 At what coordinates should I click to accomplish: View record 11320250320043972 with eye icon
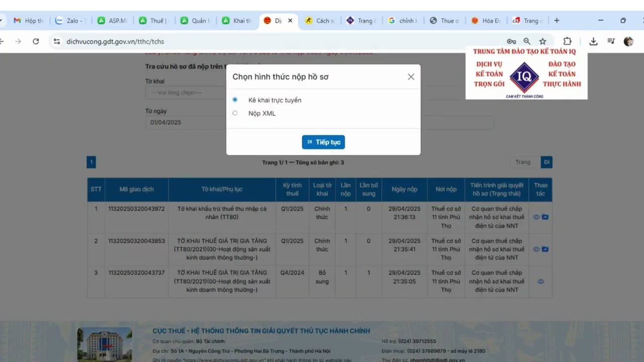click(x=536, y=217)
